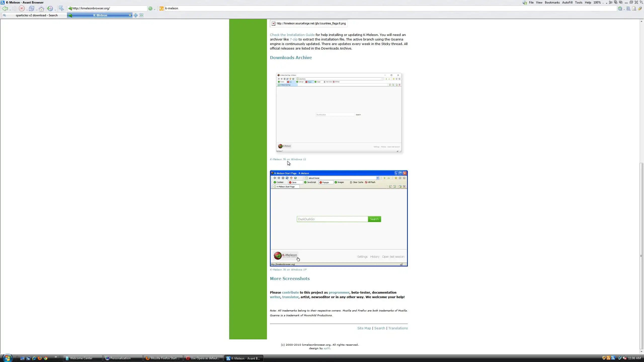Open Mozilla Firefox Start taskbar button
The height and width of the screenshot is (362, 644).
point(163,358)
